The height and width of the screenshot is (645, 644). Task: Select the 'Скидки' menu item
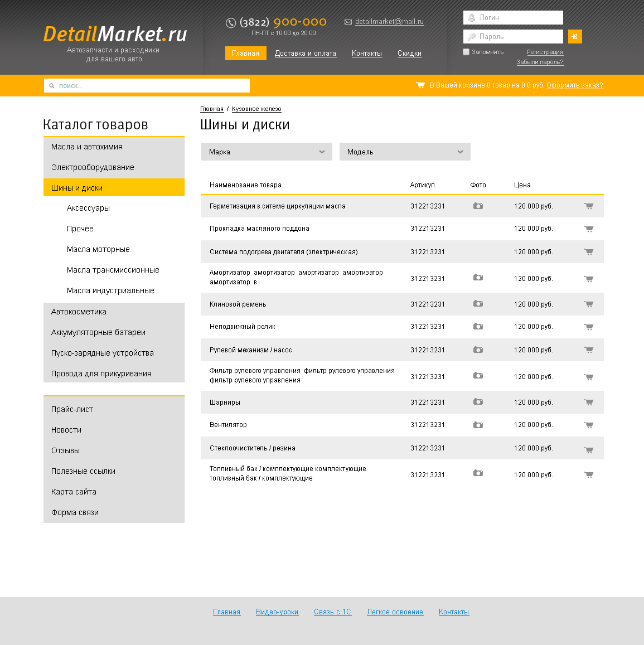[409, 53]
